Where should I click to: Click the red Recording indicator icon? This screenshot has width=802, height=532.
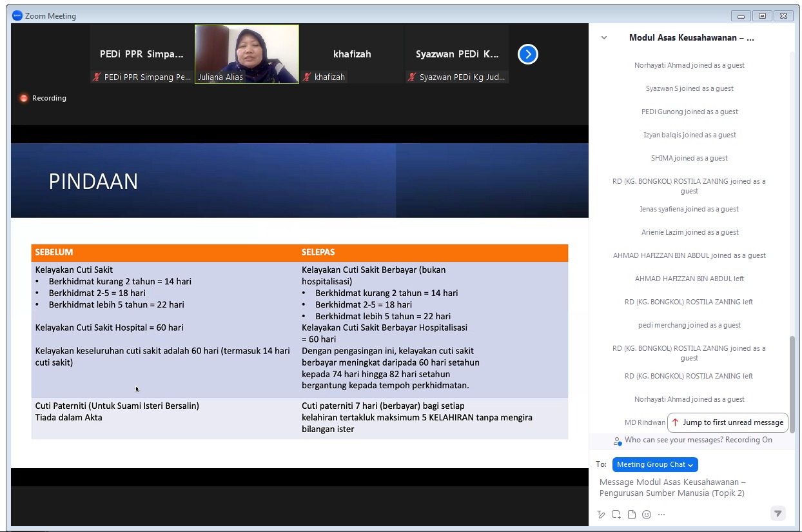pyautogui.click(x=24, y=98)
